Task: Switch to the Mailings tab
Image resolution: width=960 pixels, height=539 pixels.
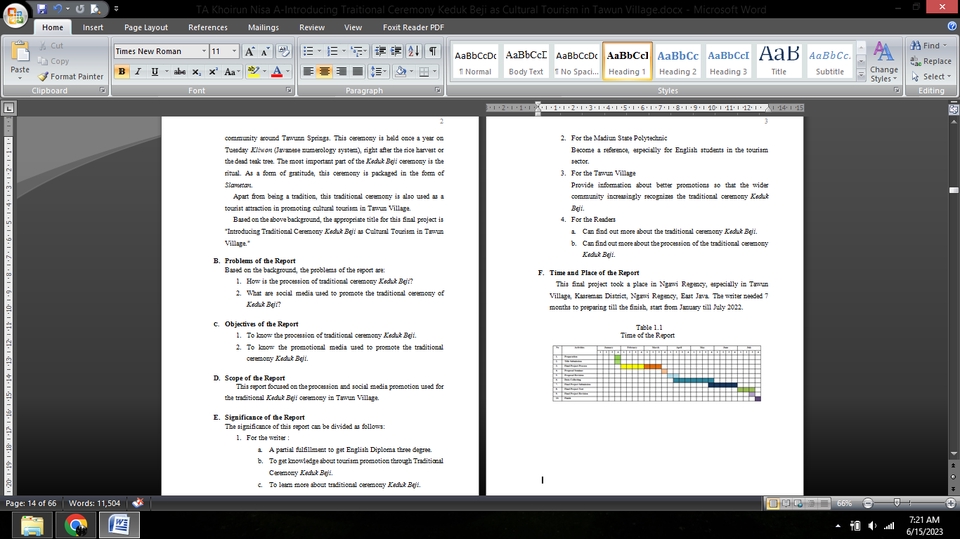Action: tap(263, 27)
